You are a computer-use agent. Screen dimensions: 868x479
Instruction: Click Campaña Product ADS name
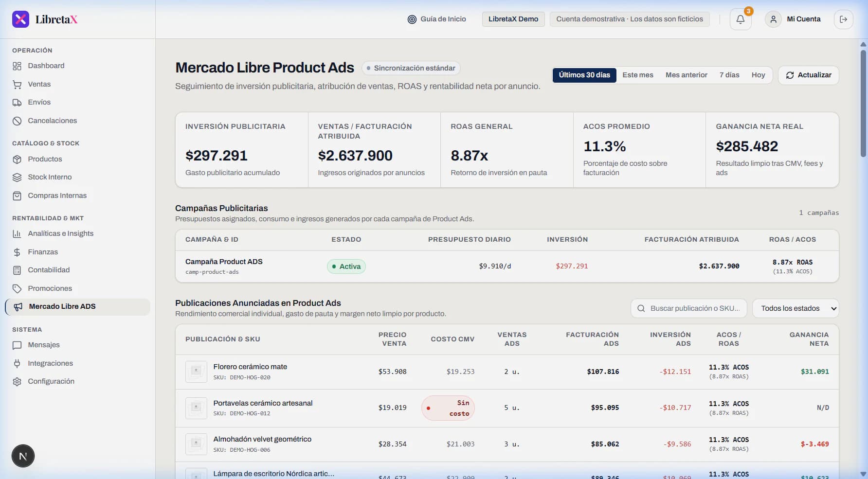pos(224,262)
